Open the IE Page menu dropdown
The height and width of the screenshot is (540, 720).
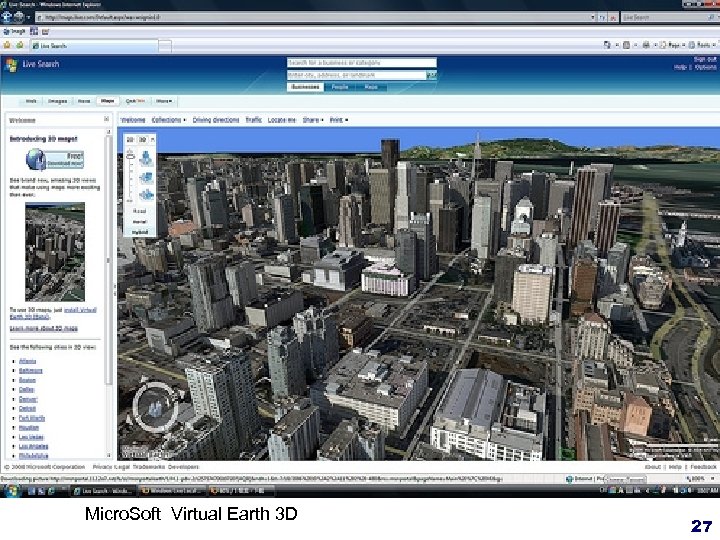click(672, 45)
